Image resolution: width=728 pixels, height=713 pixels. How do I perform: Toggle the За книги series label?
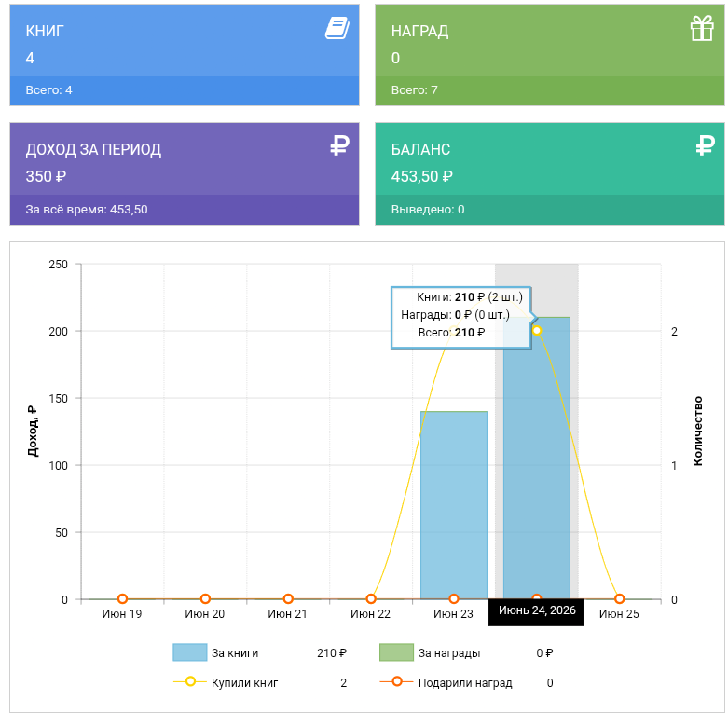pos(235,653)
